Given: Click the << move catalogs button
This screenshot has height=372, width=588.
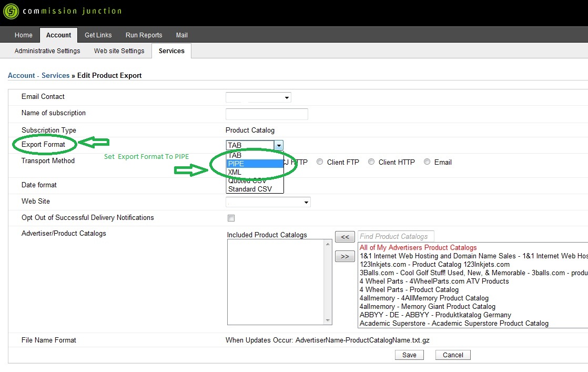Looking at the screenshot, I should (x=345, y=237).
